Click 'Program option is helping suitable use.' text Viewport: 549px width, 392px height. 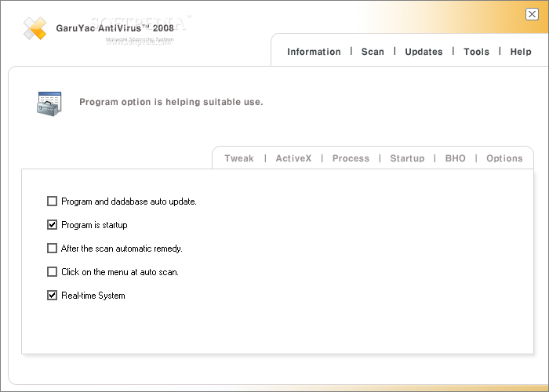pos(171,102)
